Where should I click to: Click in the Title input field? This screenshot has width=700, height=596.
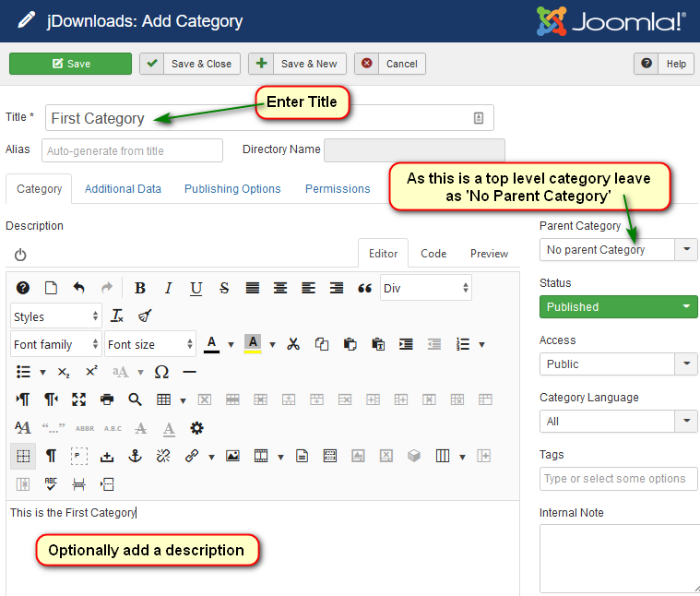pos(269,118)
